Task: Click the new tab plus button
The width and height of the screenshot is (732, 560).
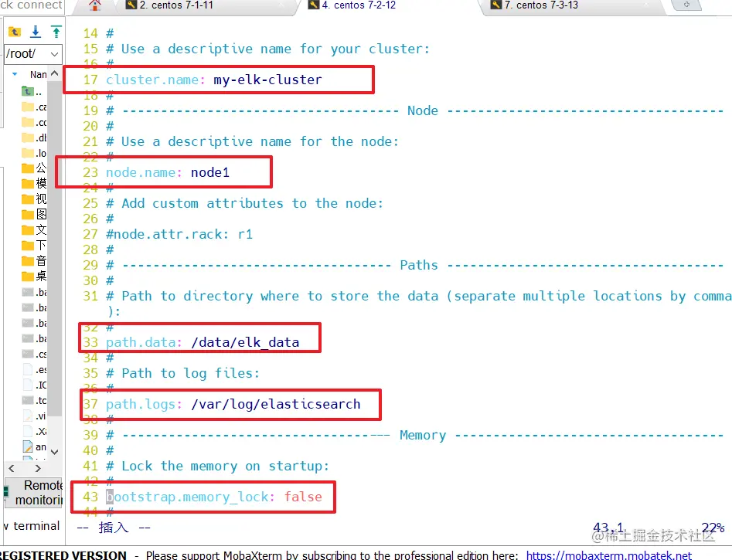Action: 686,5
